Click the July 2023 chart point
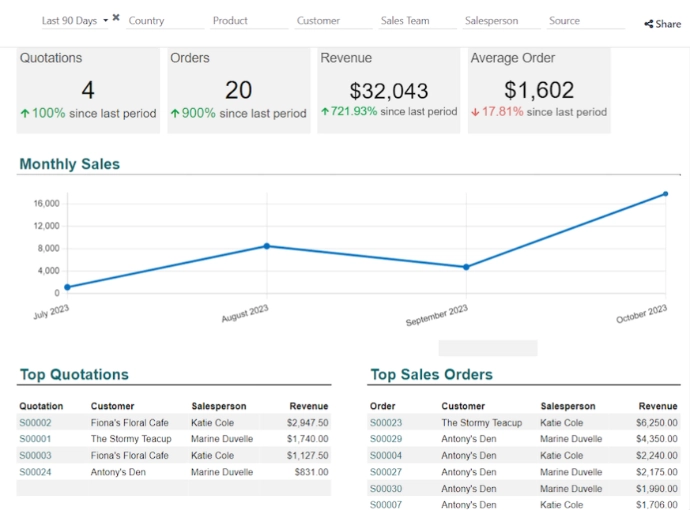The height and width of the screenshot is (510, 690). (67, 287)
